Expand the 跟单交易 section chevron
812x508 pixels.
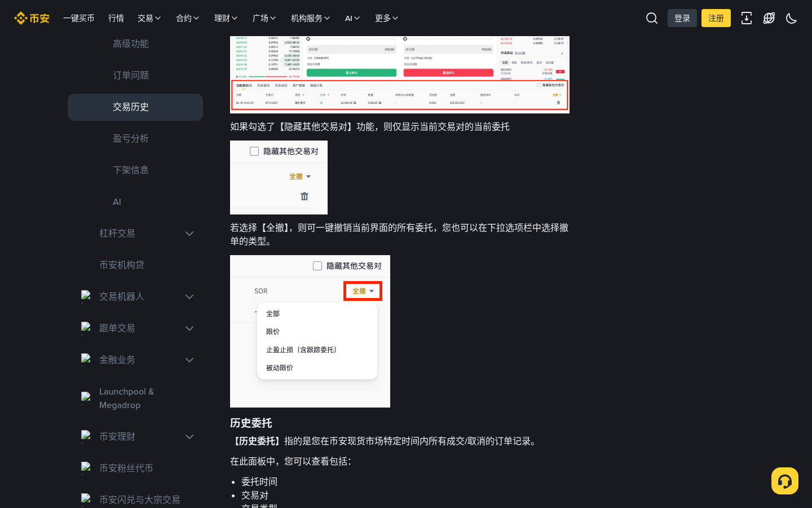pos(189,328)
